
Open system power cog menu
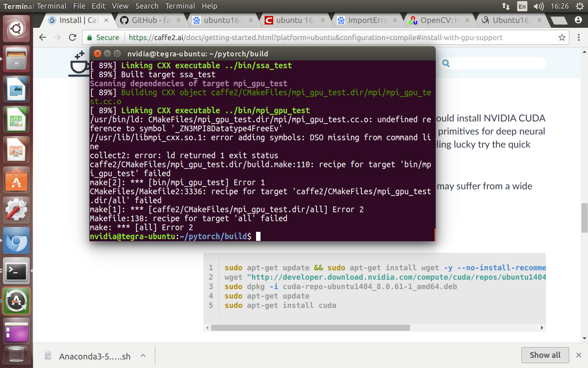point(579,6)
